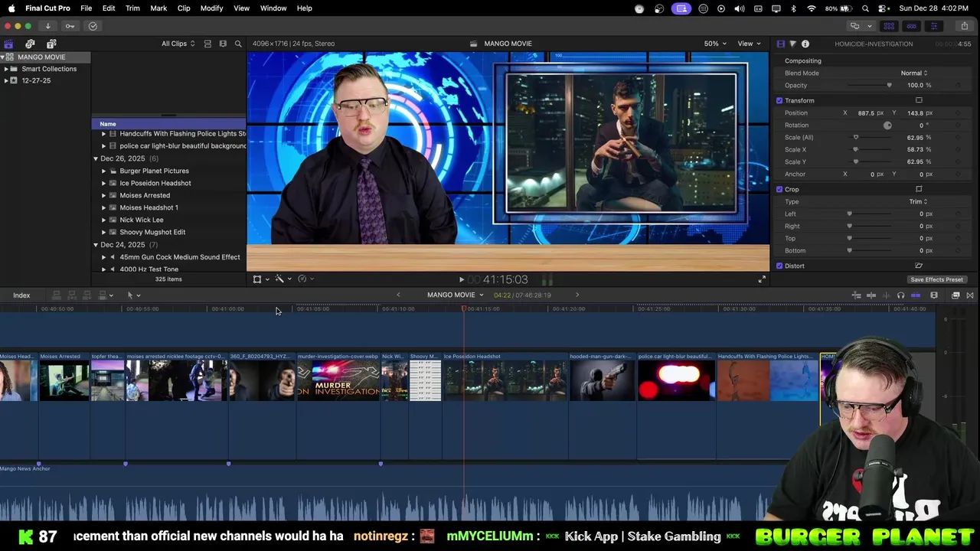The image size is (980, 551).
Task: Click the Save Effects Preset button
Action: click(936, 279)
